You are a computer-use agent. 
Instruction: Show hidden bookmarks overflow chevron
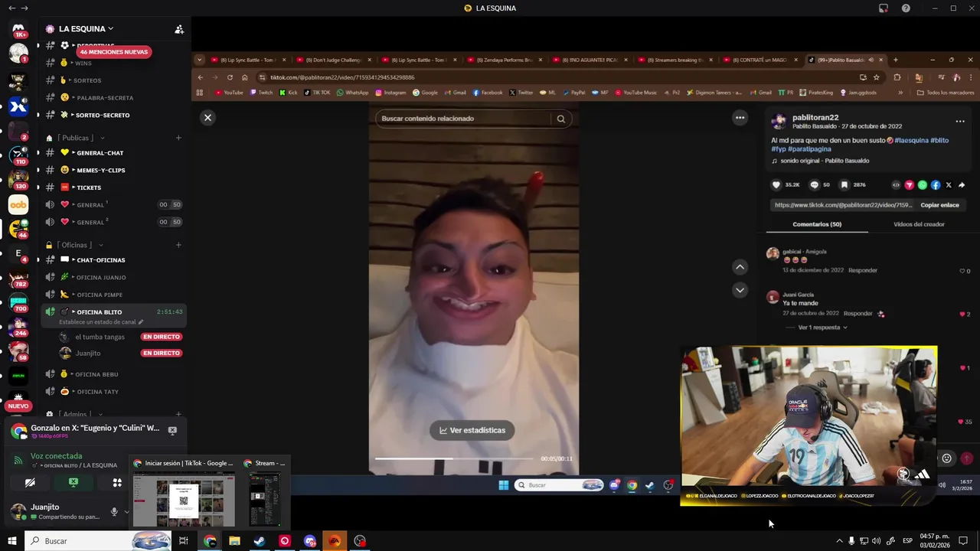(x=900, y=93)
